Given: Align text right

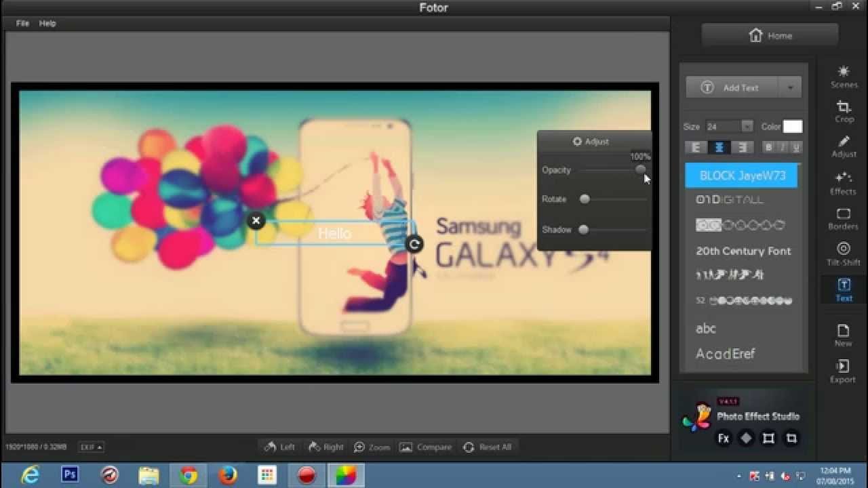Looking at the screenshot, I should tap(743, 147).
